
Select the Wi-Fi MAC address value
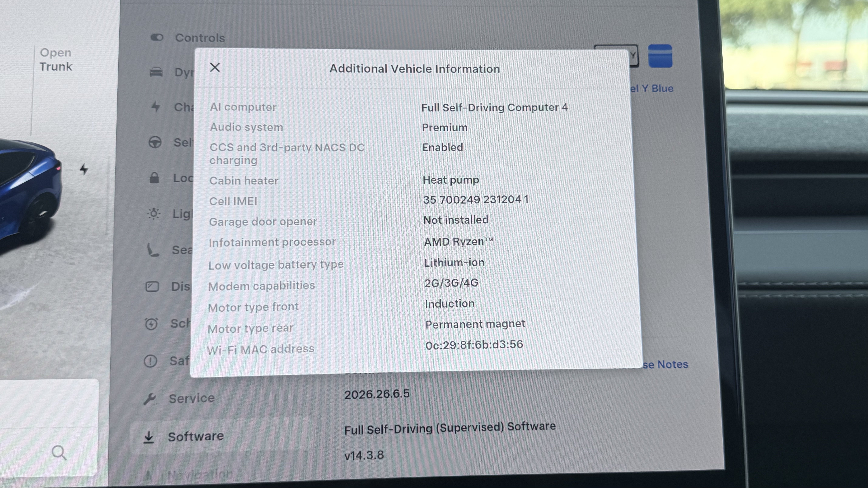[474, 345]
